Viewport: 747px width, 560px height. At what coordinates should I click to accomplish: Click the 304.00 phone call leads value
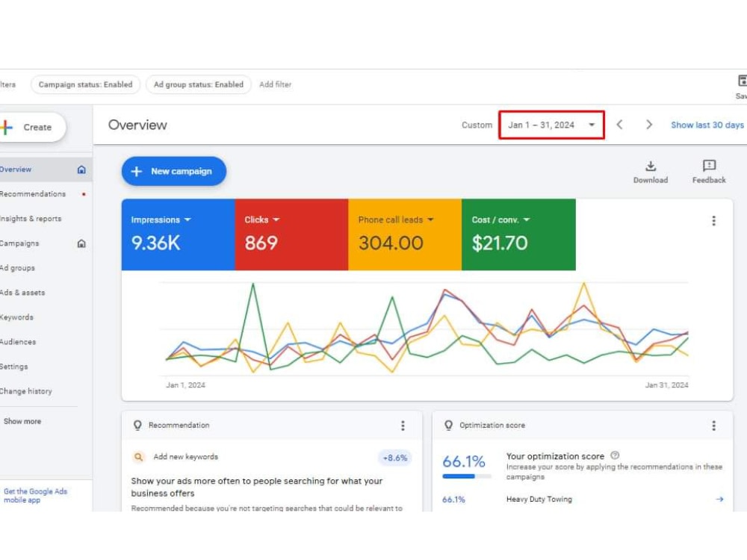click(x=391, y=243)
